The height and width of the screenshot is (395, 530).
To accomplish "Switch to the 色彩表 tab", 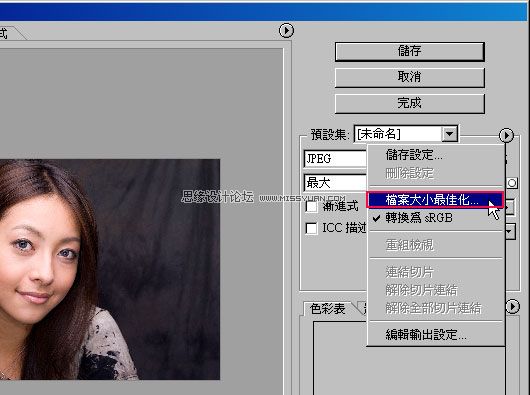I will point(328,308).
